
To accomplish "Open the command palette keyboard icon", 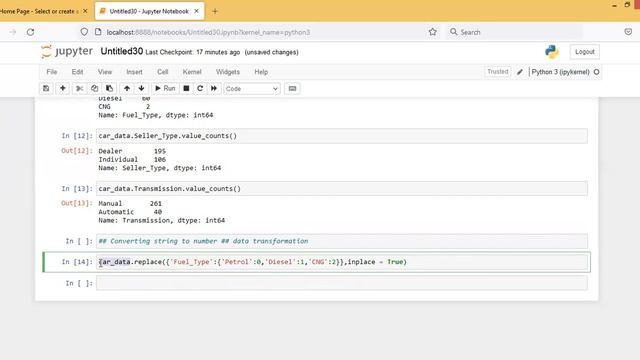I will (292, 89).
